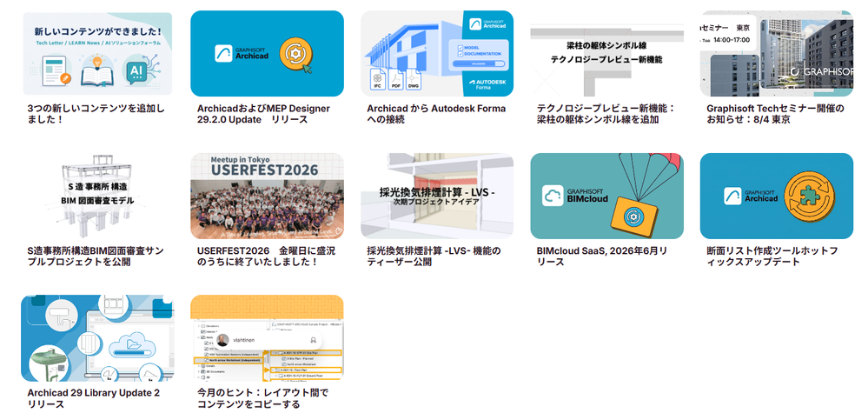Click the DWG file icon on Forma card
This screenshot has width=868, height=420.
coord(414,80)
